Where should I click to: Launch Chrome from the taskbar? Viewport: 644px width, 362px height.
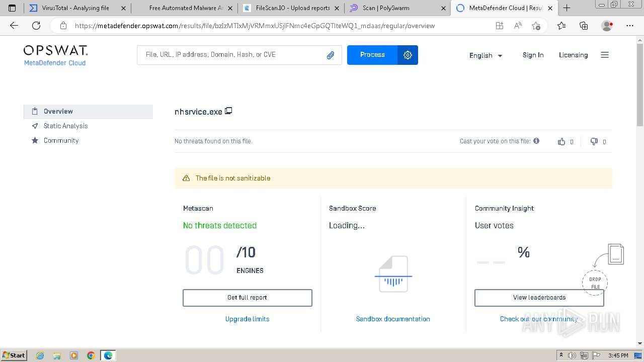click(x=91, y=355)
